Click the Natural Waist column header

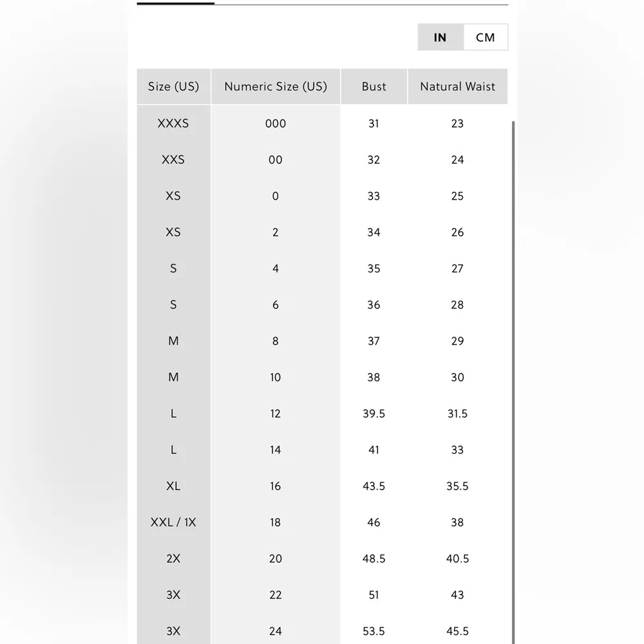pos(457,86)
